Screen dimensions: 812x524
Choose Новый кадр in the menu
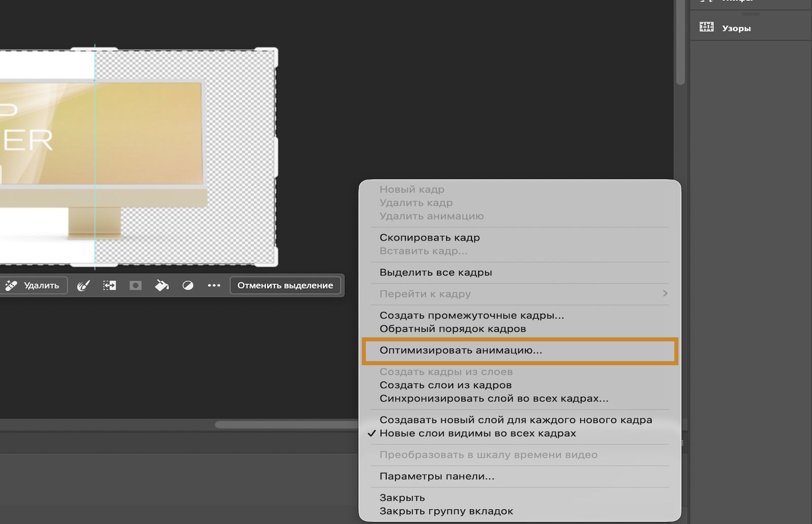pos(520,189)
